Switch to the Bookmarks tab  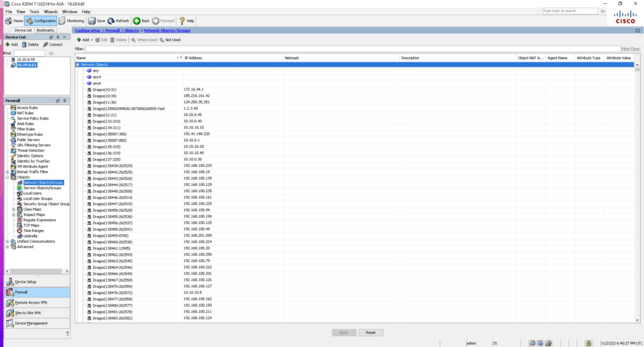[x=45, y=30]
